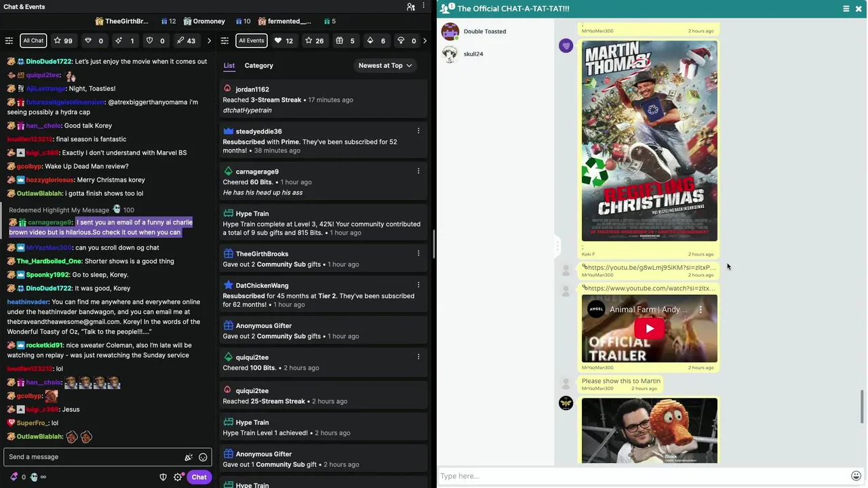Open the three-dot menu in Chat & Events header
Viewport: 868px width, 488px height.
pyautogui.click(x=424, y=7)
